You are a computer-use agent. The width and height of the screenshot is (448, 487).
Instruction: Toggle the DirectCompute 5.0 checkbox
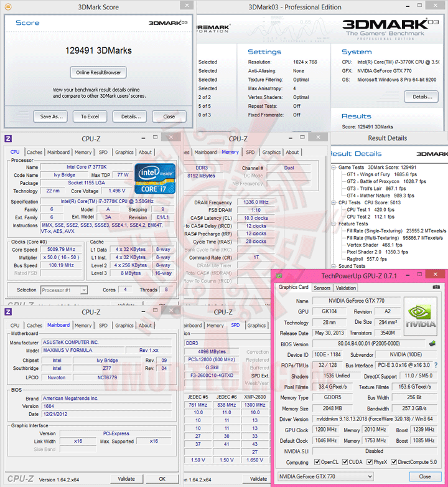pos(394,462)
